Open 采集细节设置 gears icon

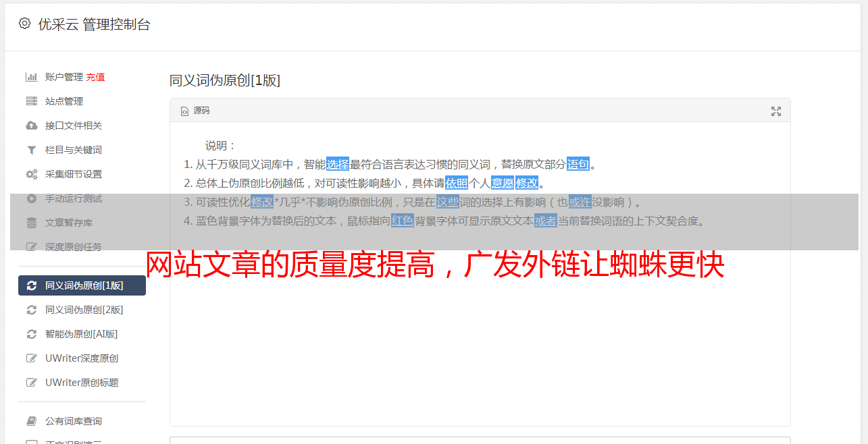31,174
